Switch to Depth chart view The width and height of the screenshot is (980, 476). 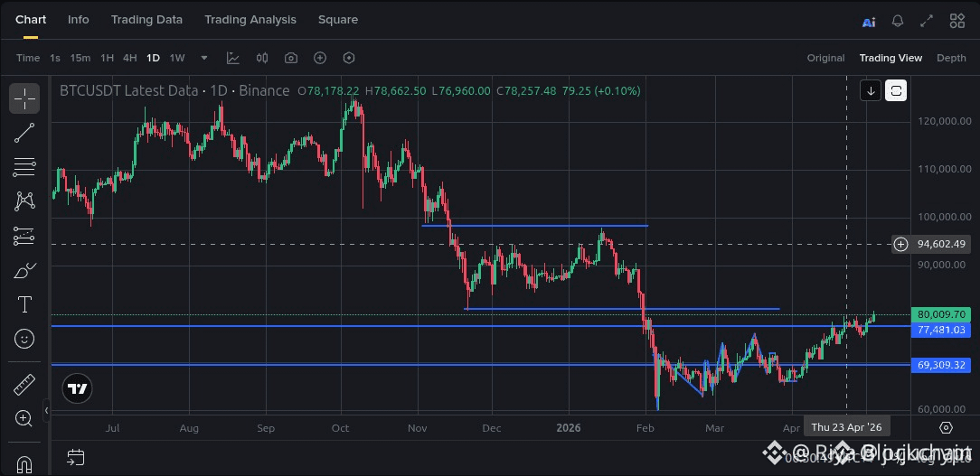pos(951,58)
